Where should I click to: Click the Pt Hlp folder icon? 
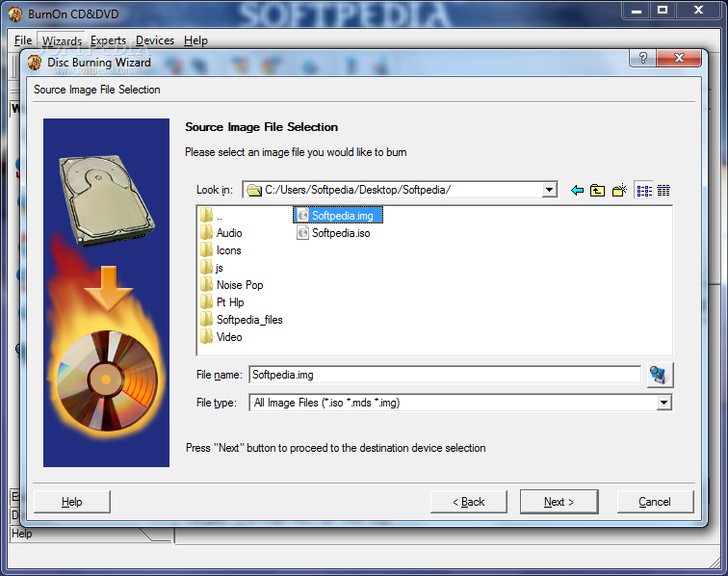pyautogui.click(x=207, y=302)
